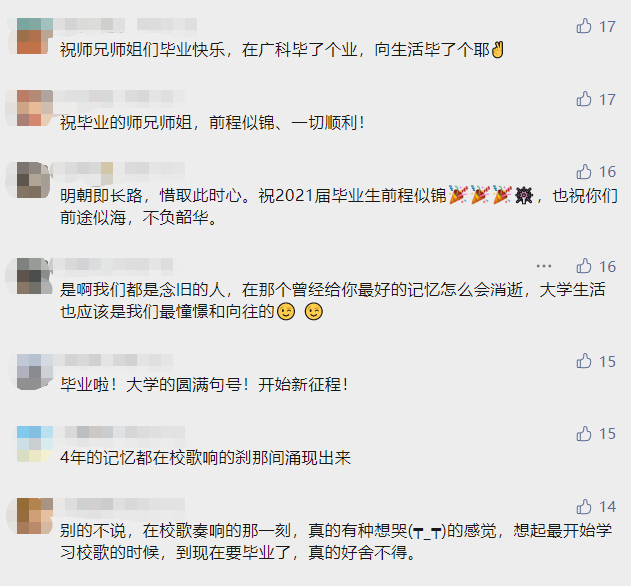The height and width of the screenshot is (586, 631).
Task: Open avatar of the 毕业啦 commenter
Action: point(35,371)
